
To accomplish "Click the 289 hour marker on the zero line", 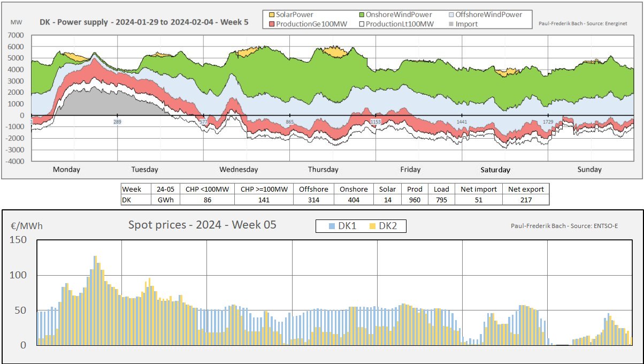I will (x=117, y=123).
